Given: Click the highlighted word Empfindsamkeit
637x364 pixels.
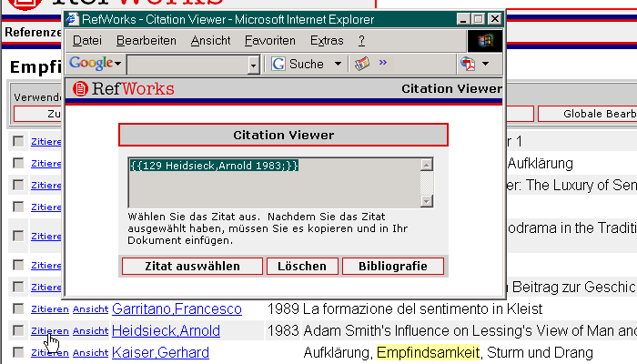Looking at the screenshot, I should pos(429,352).
